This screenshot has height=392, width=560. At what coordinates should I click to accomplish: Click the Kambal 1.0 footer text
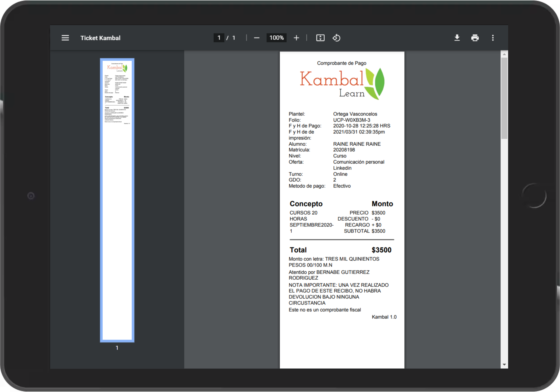(384, 317)
